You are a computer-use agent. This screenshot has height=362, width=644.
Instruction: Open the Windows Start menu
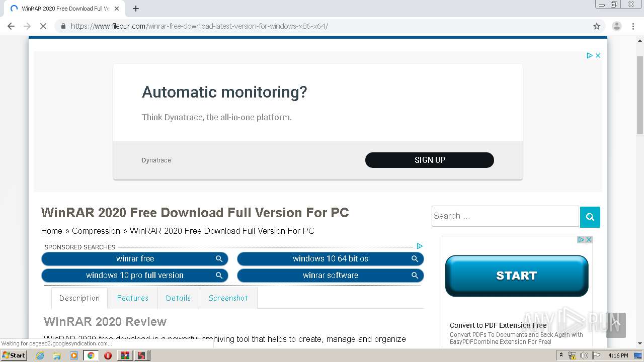coord(14,355)
